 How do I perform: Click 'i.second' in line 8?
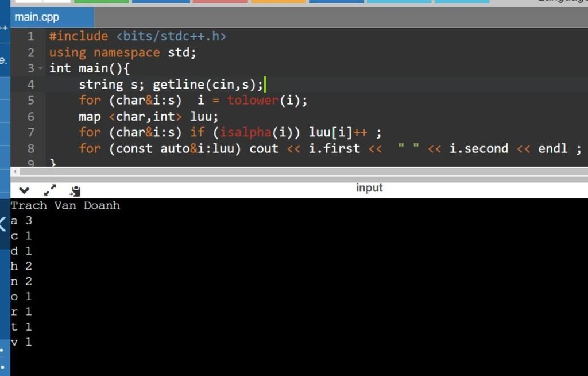click(479, 148)
